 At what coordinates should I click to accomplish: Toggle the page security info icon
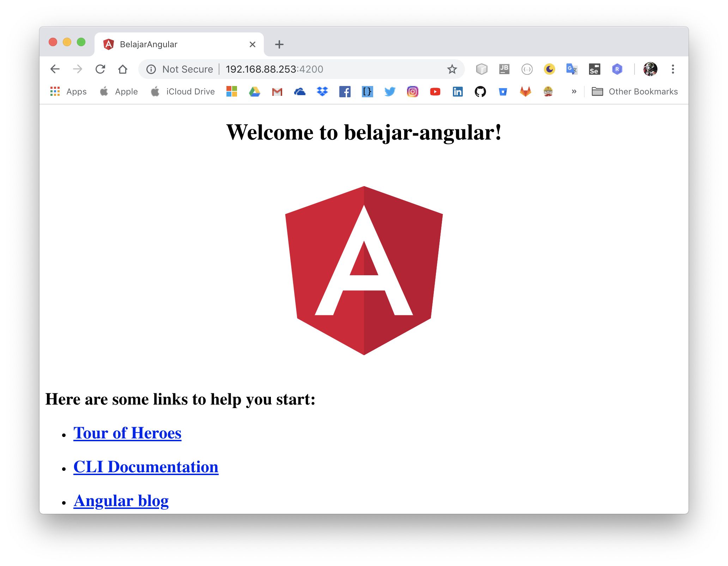pyautogui.click(x=152, y=69)
